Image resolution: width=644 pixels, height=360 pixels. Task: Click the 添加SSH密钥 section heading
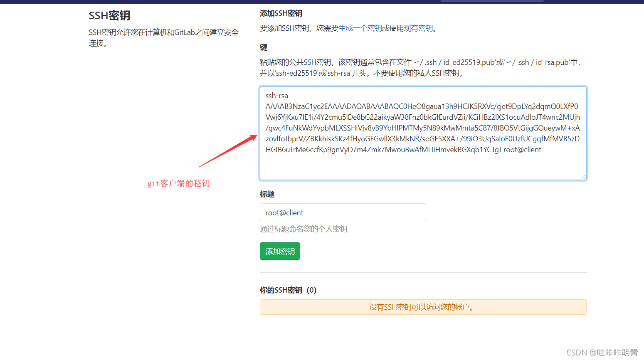click(x=281, y=13)
